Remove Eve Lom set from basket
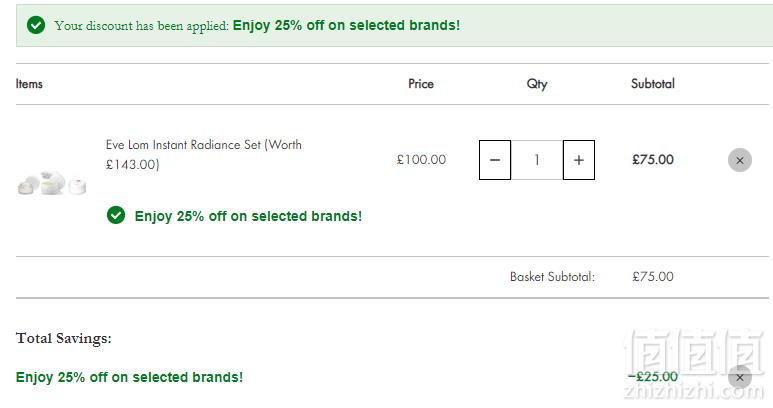This screenshot has height=408, width=773. (739, 160)
